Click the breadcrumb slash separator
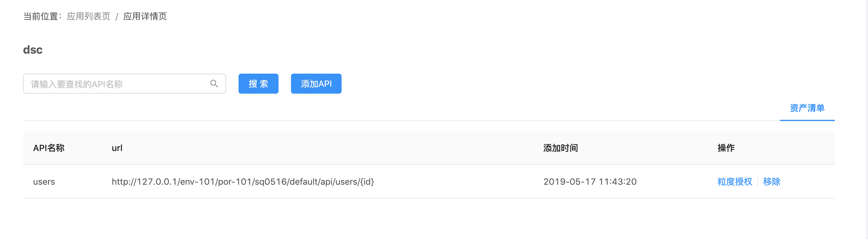The image size is (868, 239). tap(116, 17)
